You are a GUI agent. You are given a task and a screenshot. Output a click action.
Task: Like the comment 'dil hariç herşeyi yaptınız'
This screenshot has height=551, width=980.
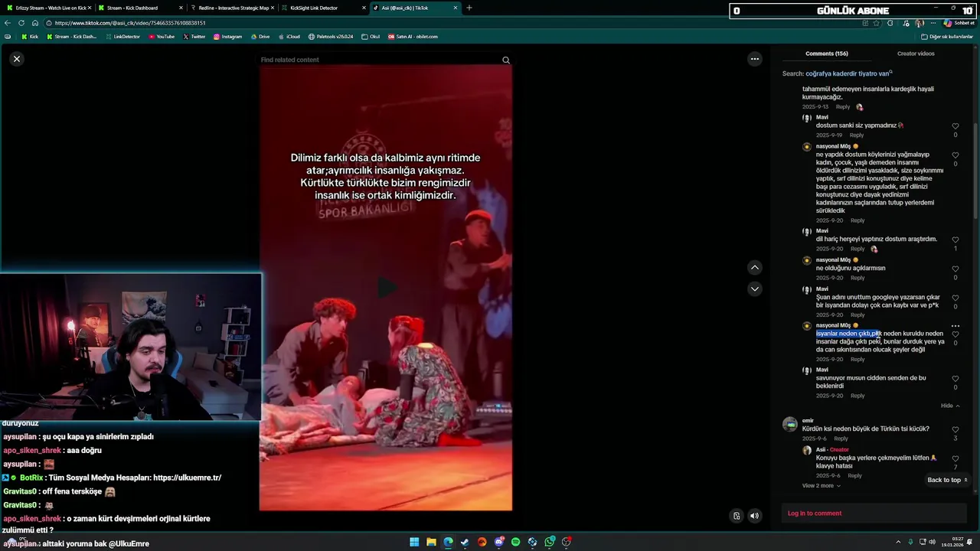click(955, 240)
